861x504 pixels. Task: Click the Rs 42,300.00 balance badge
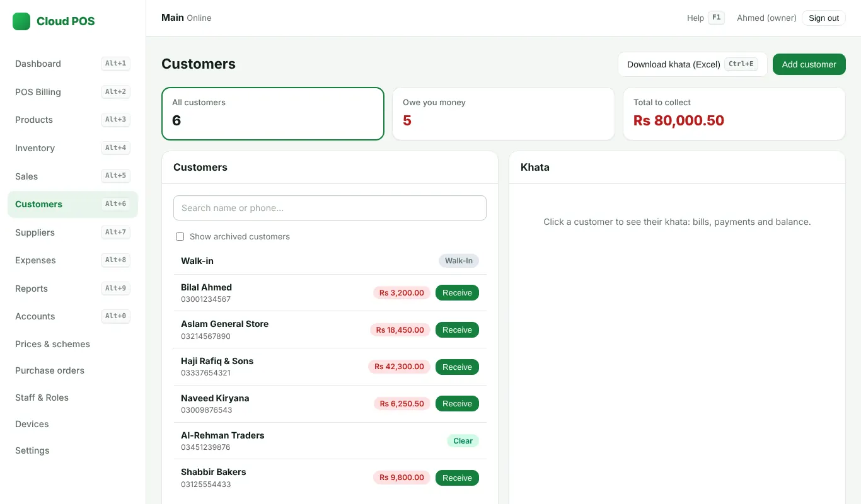[399, 367]
